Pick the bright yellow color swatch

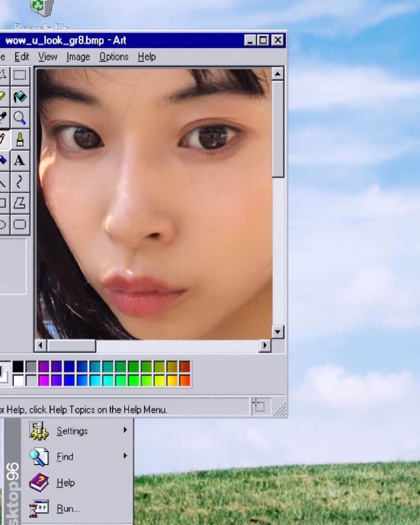coord(159,380)
